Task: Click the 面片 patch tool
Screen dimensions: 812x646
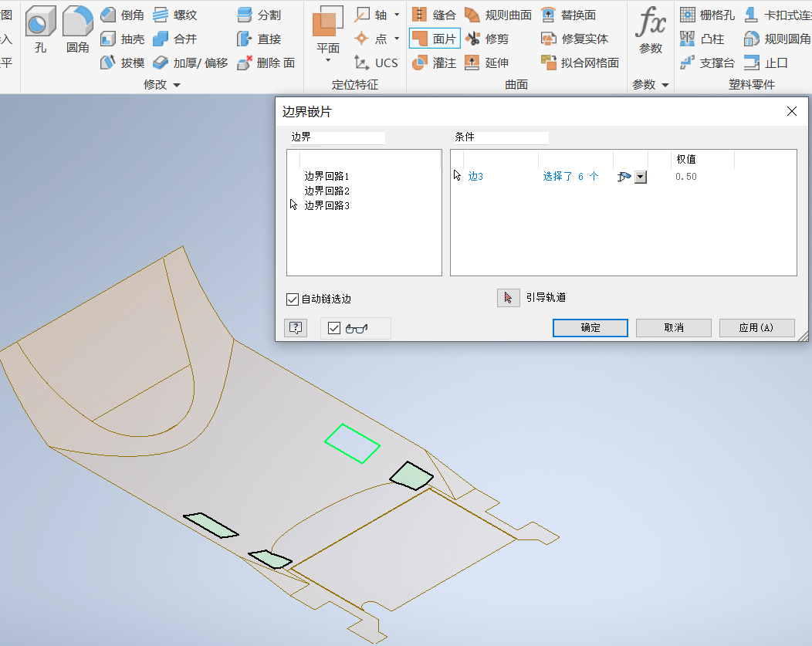Action: 435,39
